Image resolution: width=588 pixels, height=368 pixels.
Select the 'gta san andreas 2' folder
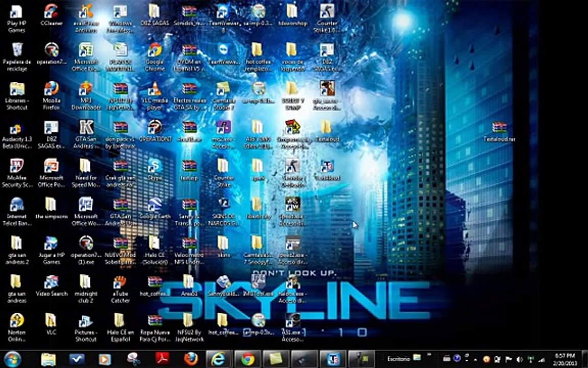[17, 250]
